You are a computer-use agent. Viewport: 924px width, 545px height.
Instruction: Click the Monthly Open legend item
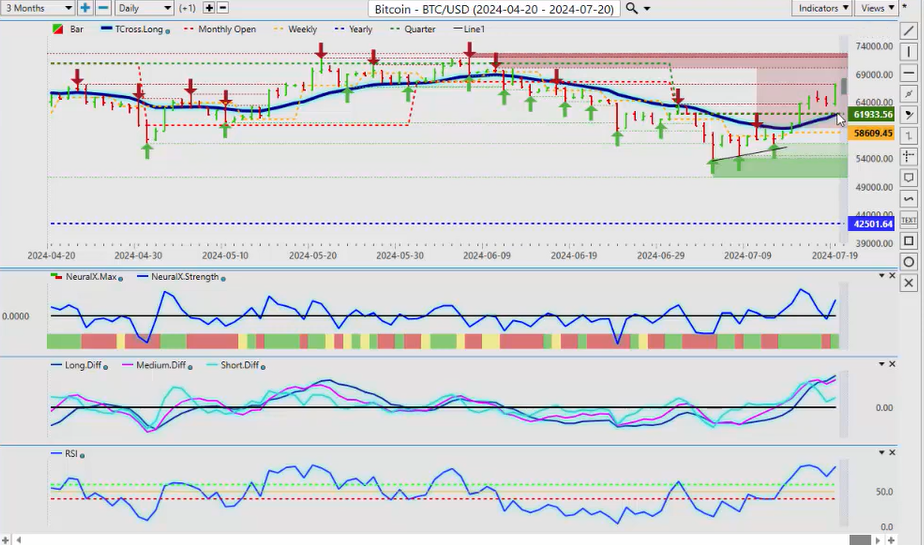click(x=220, y=29)
